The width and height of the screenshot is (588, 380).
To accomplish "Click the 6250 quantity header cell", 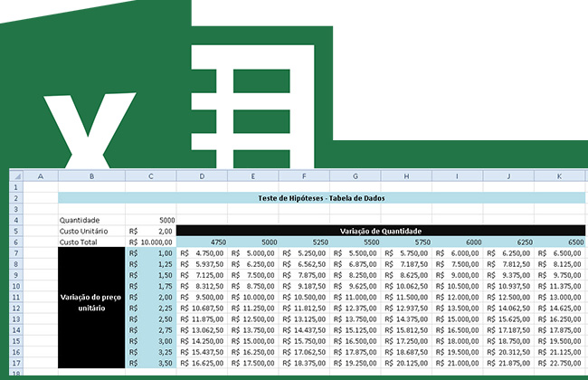I will [x=508, y=242].
